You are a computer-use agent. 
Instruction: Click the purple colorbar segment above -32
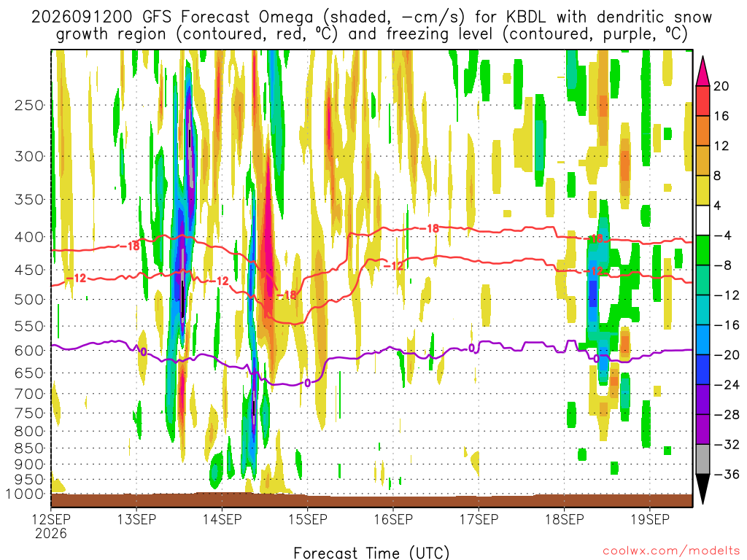(703, 429)
